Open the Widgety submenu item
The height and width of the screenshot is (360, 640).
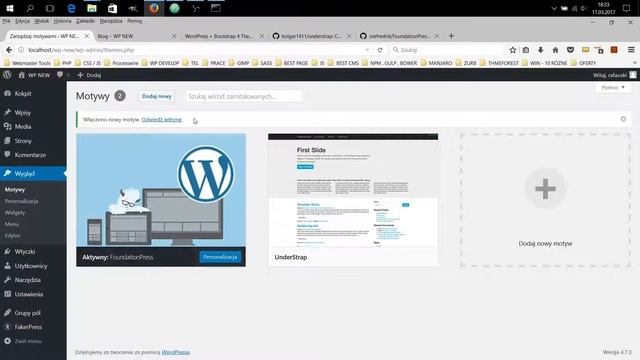(x=15, y=213)
